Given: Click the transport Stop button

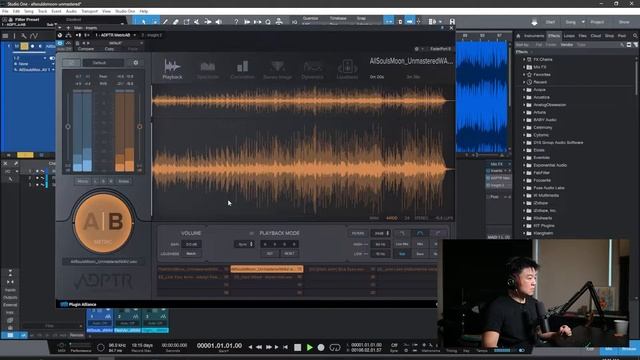Looking at the screenshot, I should coord(298,347).
